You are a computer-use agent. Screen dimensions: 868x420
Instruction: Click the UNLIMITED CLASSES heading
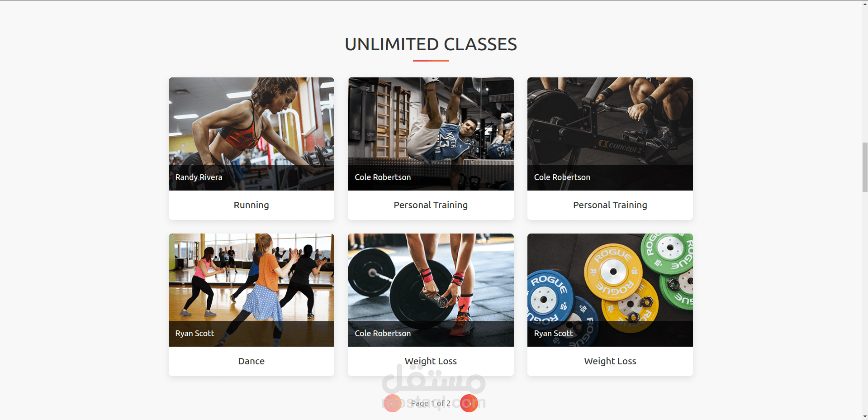tap(431, 44)
